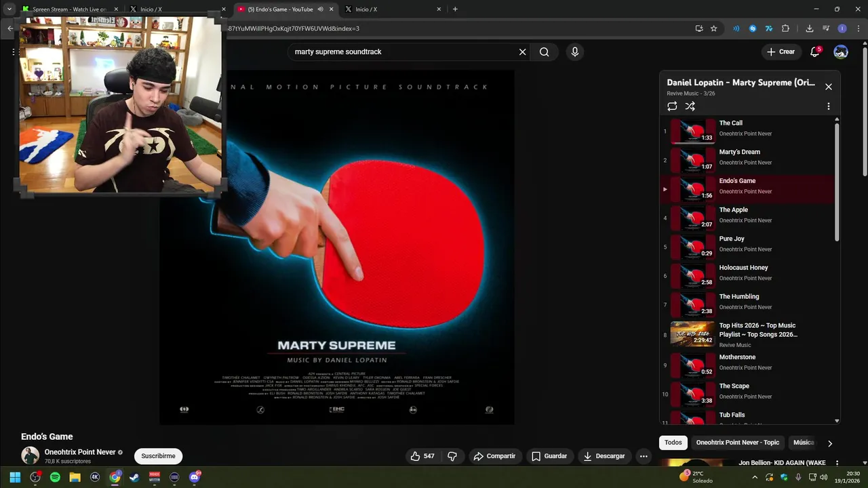Play The Scape in the playlist
Viewport: 868px width, 488px height.
pyautogui.click(x=747, y=394)
